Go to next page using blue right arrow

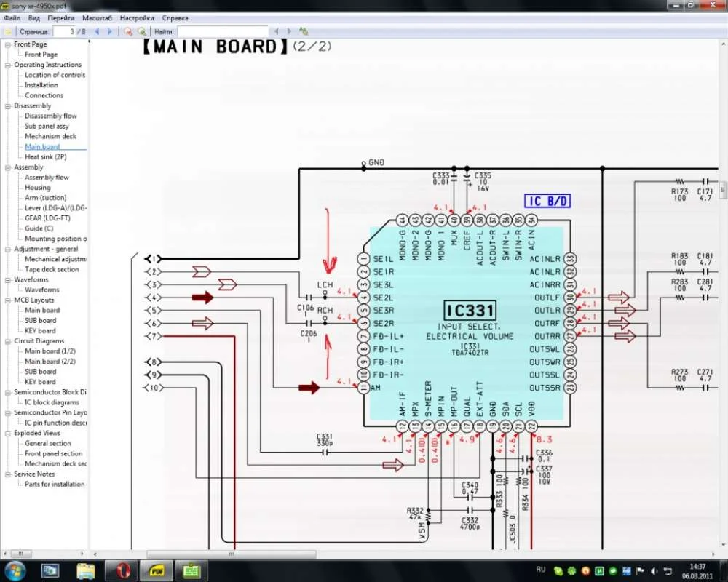110,32
